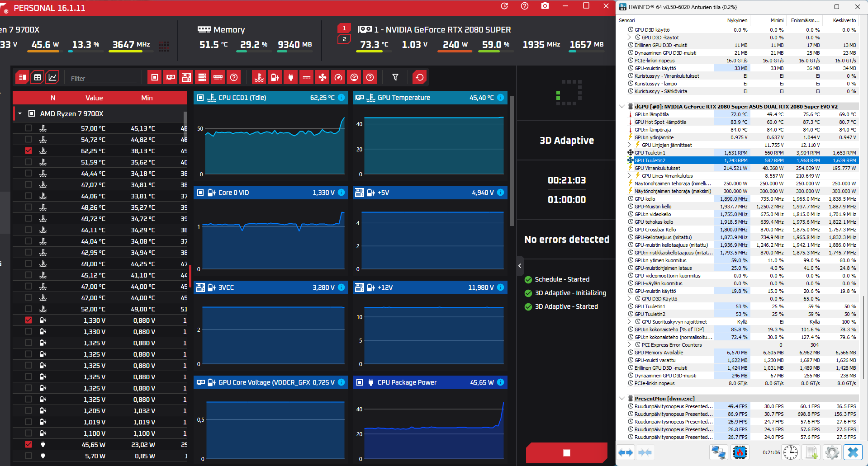Screen dimensions: 868x466
Task: Check the 52,00 °C sensor row checkbox
Action: click(x=28, y=309)
